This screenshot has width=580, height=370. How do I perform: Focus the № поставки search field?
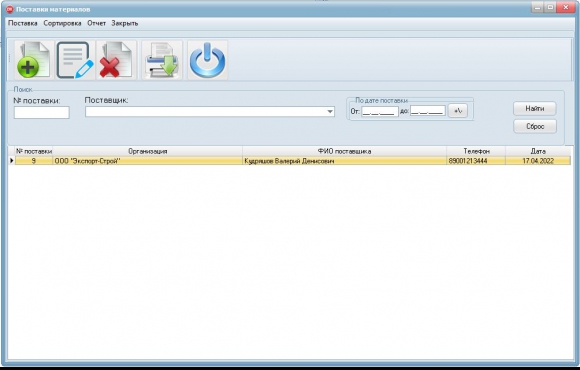click(41, 112)
